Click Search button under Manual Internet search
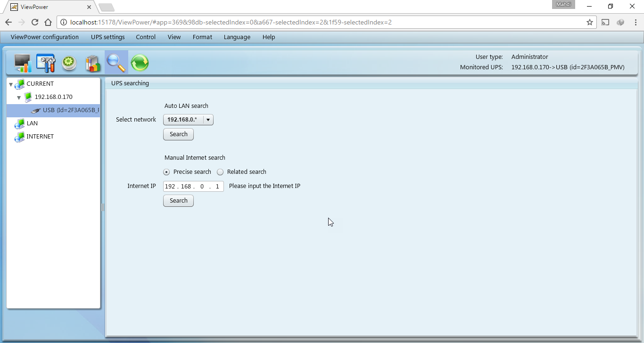The width and height of the screenshot is (644, 343). (178, 201)
